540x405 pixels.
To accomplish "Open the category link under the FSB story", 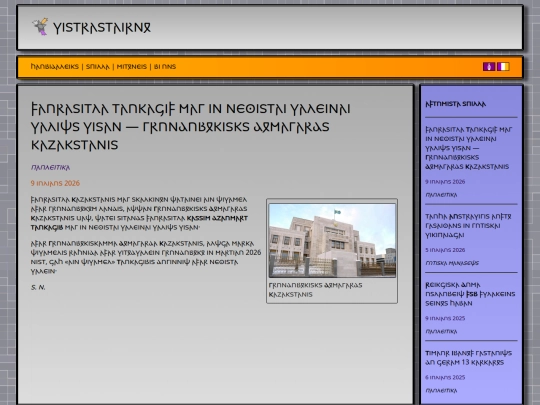I will 441,332.
